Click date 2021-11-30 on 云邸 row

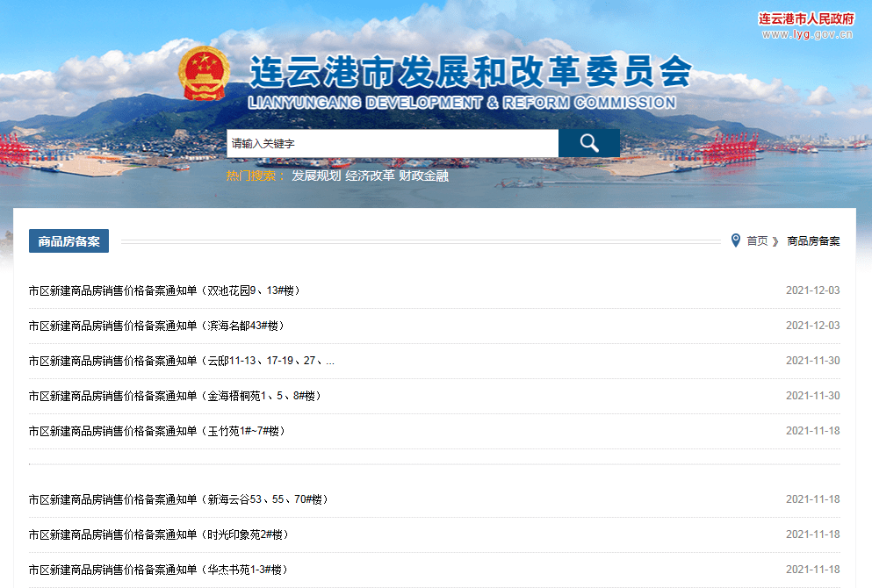(x=812, y=360)
